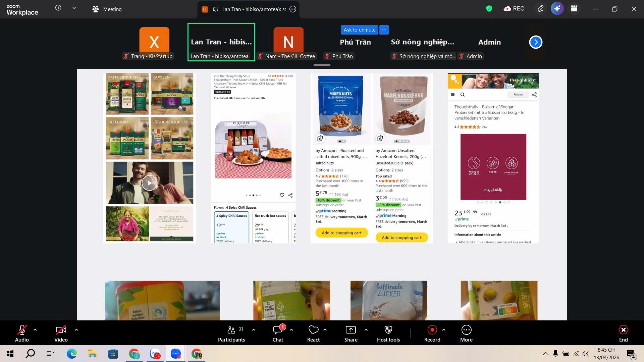Open Host tools shield icon

[x=388, y=330]
